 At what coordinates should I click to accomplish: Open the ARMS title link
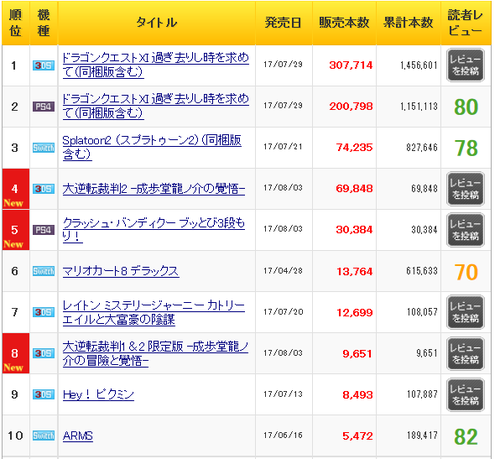click(x=78, y=435)
